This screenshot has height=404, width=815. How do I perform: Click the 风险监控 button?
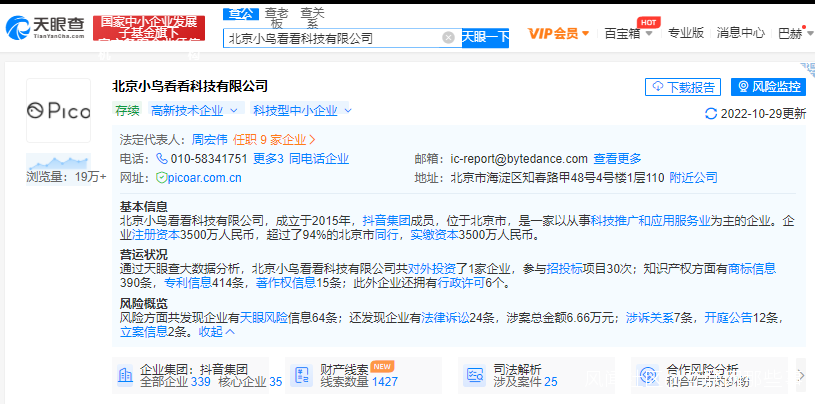coord(768,87)
